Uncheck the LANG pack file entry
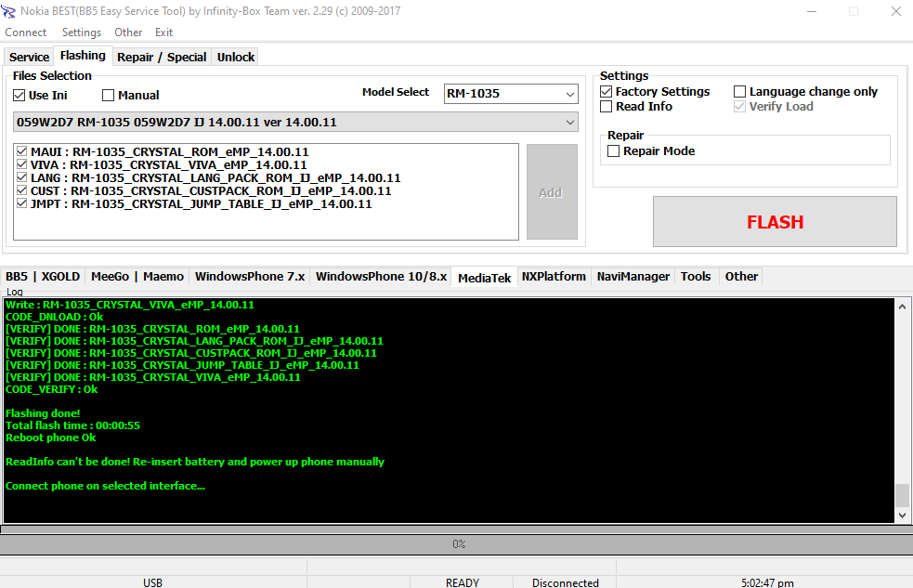The width and height of the screenshot is (913, 588). pos(22,177)
